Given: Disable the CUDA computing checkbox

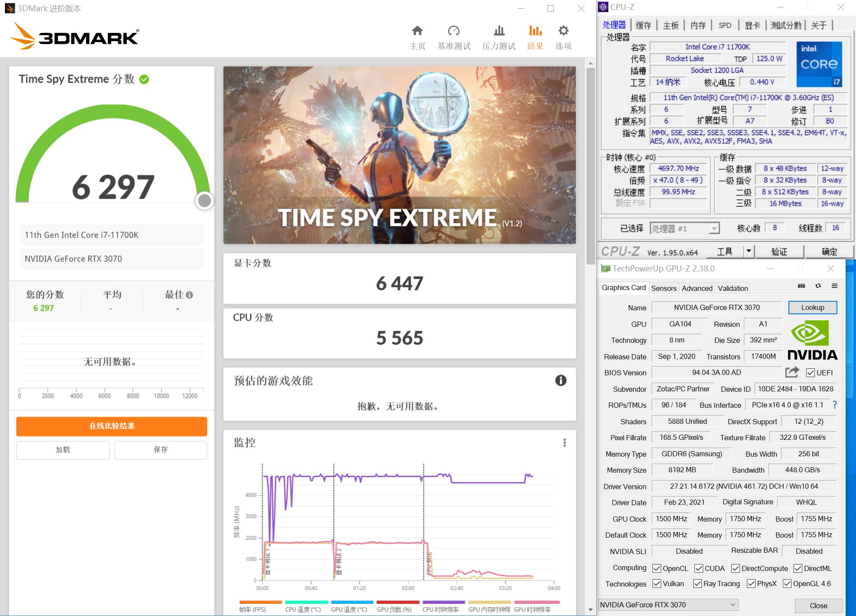Looking at the screenshot, I should tap(699, 568).
